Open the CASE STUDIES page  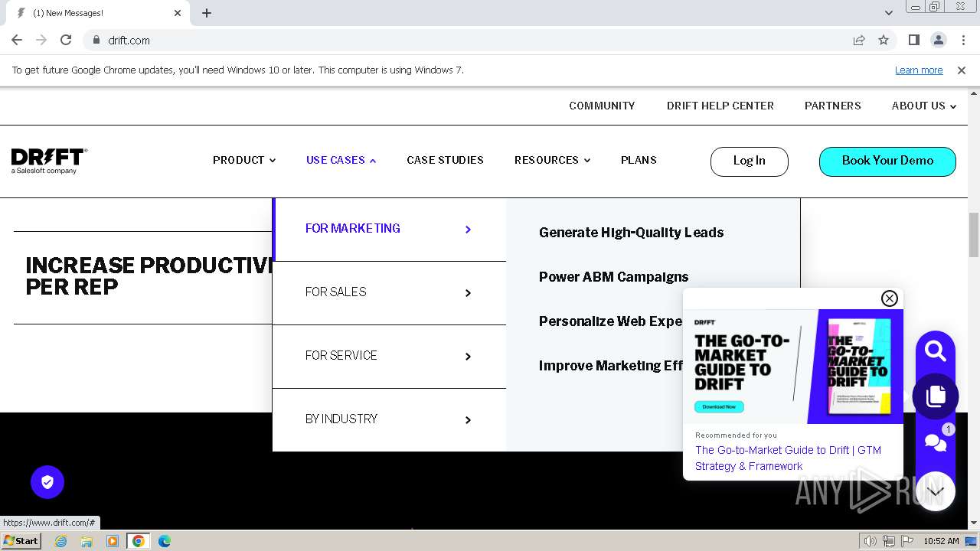point(445,160)
